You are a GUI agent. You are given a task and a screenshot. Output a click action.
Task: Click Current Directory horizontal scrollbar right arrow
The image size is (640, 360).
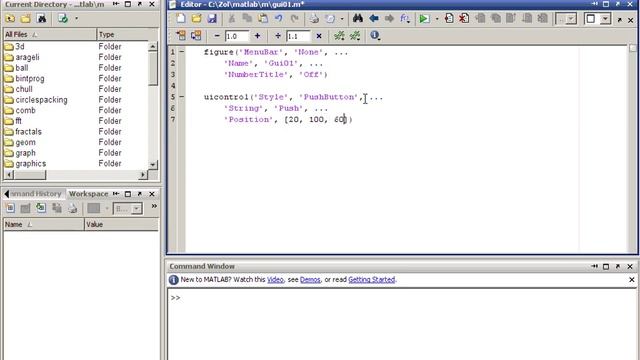click(142, 175)
